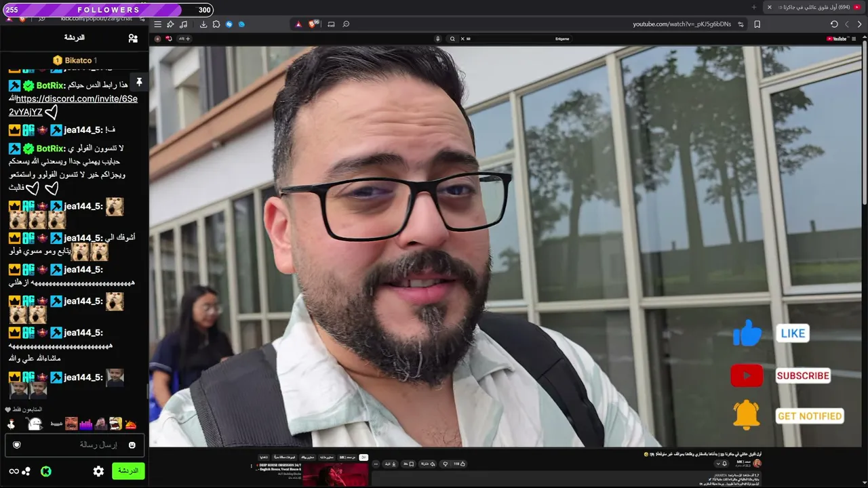The height and width of the screenshot is (488, 868).
Task: Open the channel notification bell dropdown
Action: click(723, 464)
